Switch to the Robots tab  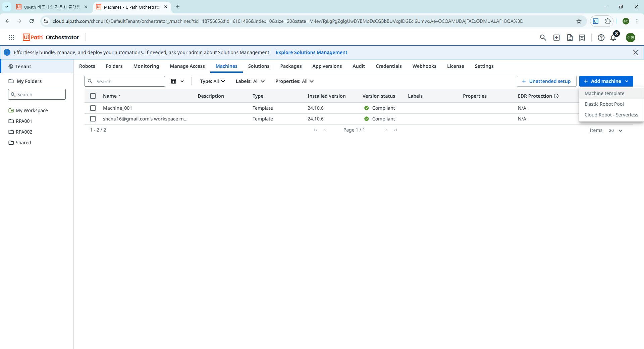coord(87,66)
